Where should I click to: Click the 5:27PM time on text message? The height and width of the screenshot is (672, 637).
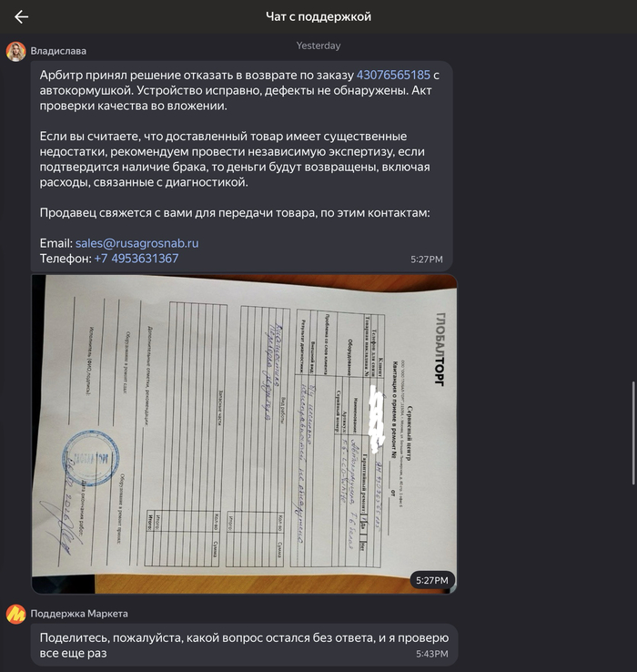tap(426, 260)
